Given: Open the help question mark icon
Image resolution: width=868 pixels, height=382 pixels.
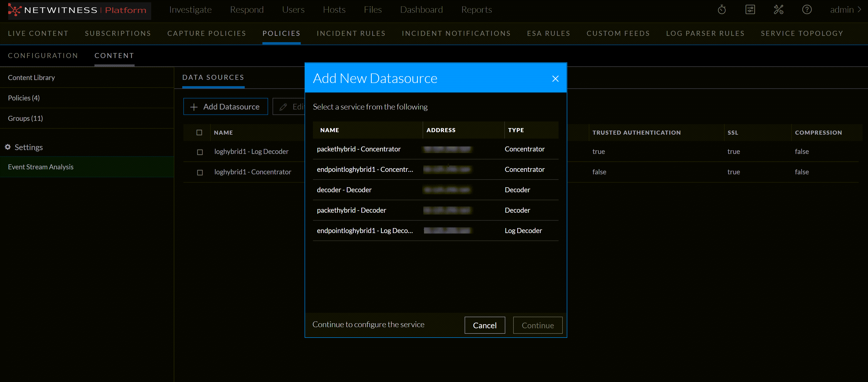Looking at the screenshot, I should (807, 10).
